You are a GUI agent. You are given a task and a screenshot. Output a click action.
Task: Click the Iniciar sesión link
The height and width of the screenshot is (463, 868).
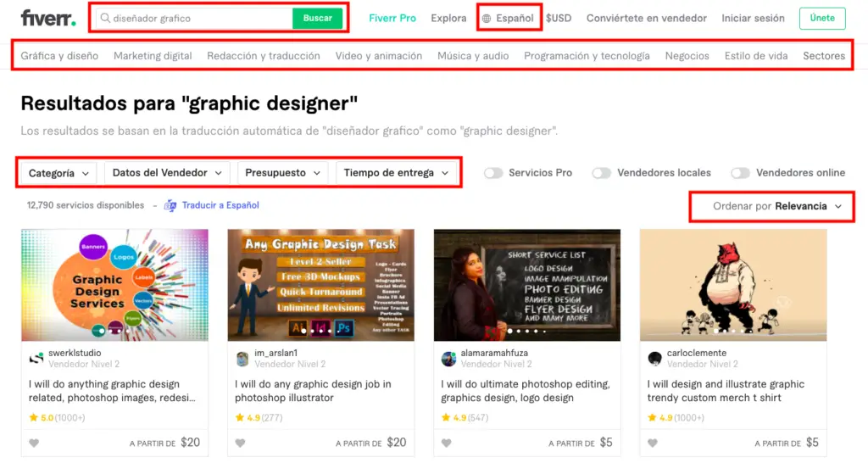(x=753, y=19)
